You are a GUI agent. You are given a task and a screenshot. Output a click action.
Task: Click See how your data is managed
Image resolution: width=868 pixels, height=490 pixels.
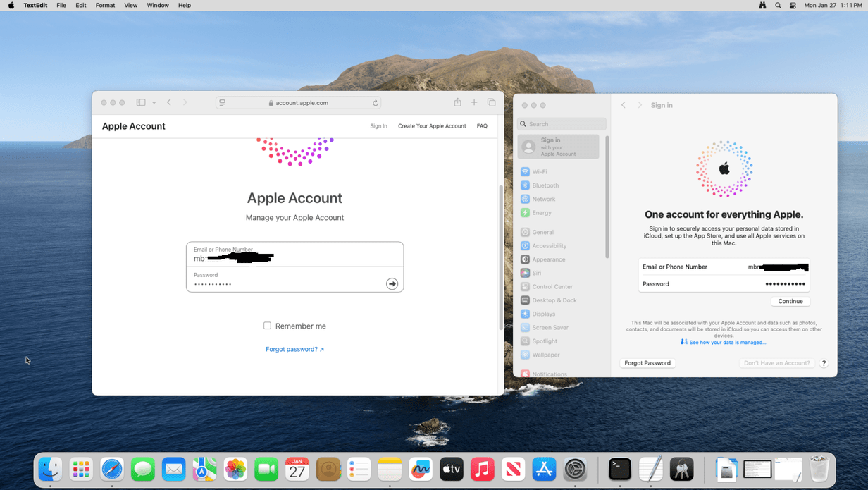point(724,342)
